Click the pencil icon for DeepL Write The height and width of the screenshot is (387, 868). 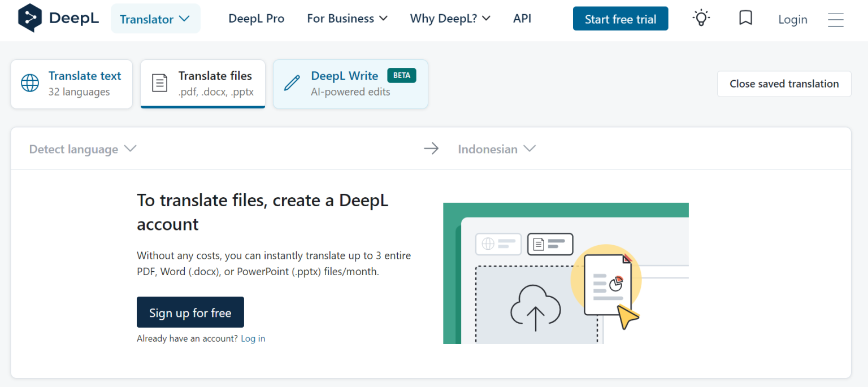[x=292, y=83]
